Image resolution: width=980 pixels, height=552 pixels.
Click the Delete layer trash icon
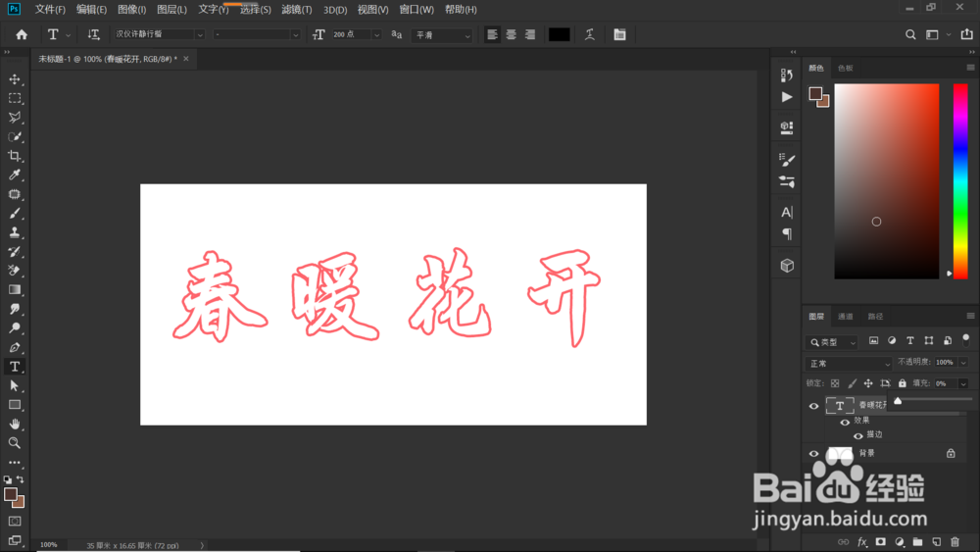click(955, 542)
